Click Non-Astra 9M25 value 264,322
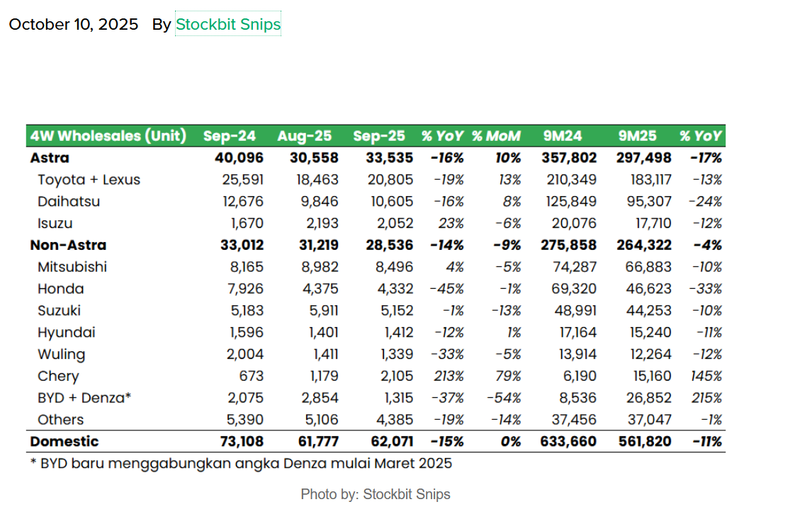This screenshot has height=514, width=812. pyautogui.click(x=643, y=245)
